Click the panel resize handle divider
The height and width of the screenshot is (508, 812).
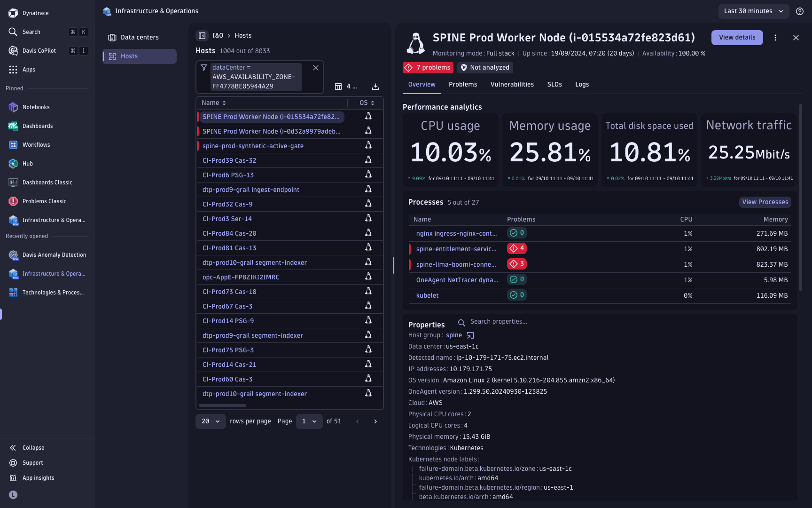point(393,265)
